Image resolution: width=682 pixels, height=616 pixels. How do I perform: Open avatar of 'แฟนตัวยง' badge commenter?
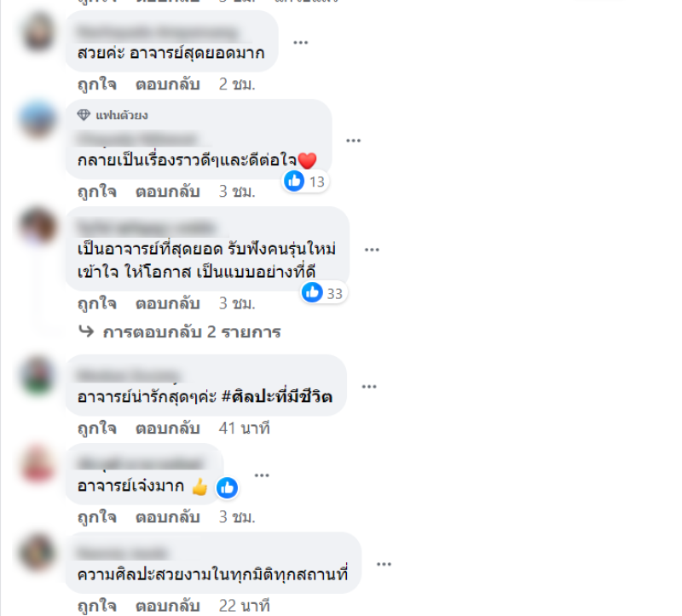coord(38,119)
